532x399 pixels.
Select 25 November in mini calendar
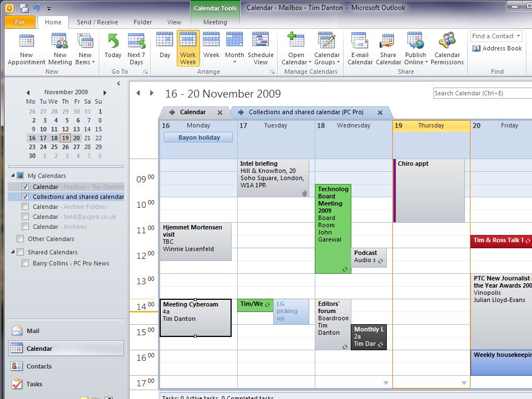coord(54,147)
